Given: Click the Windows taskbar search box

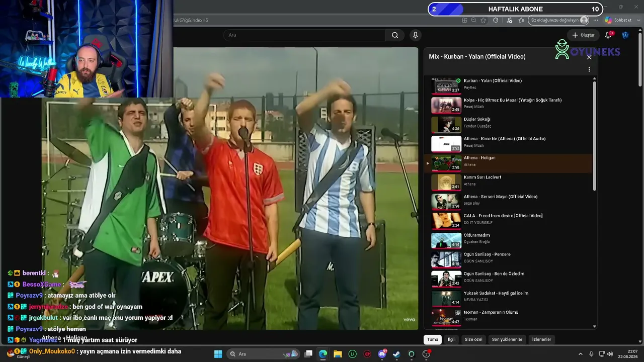Looking at the screenshot, I should click(264, 354).
